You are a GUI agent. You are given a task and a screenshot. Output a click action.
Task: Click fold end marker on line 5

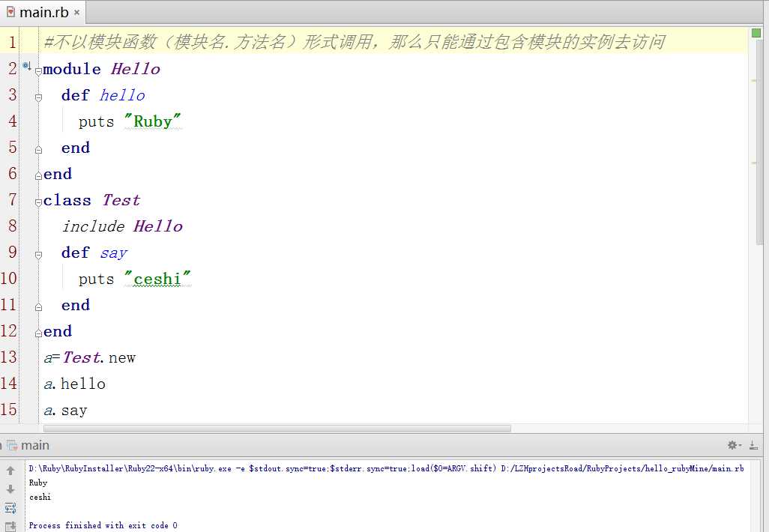38,151
